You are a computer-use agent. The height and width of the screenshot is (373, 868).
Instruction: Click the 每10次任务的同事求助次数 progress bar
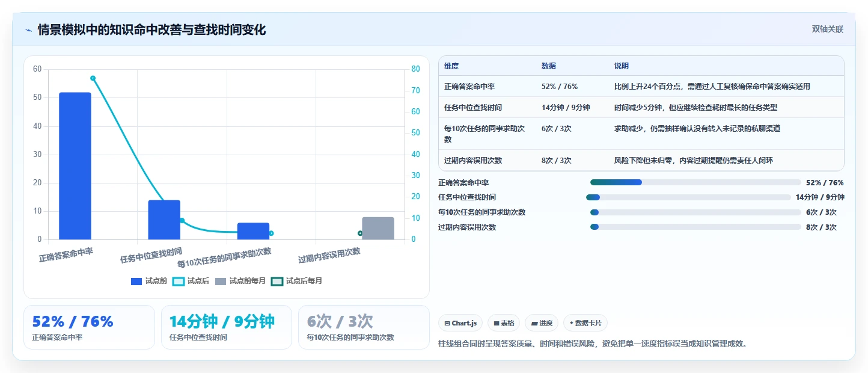tap(695, 212)
